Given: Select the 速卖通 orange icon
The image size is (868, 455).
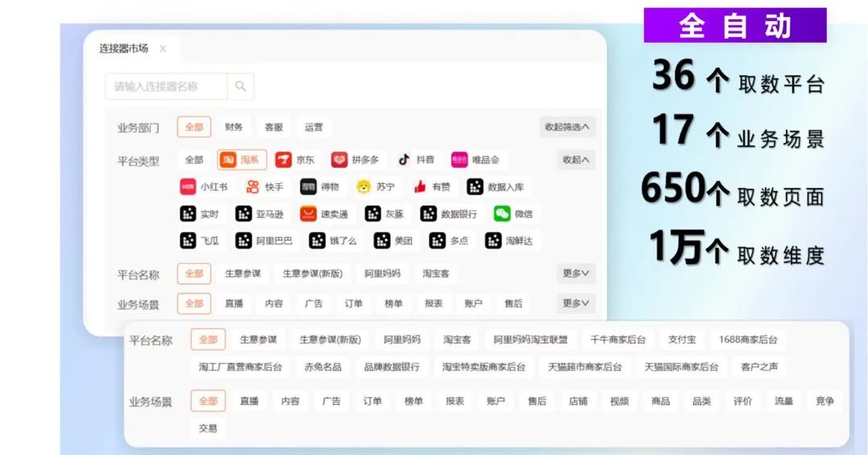Looking at the screenshot, I should [308, 213].
